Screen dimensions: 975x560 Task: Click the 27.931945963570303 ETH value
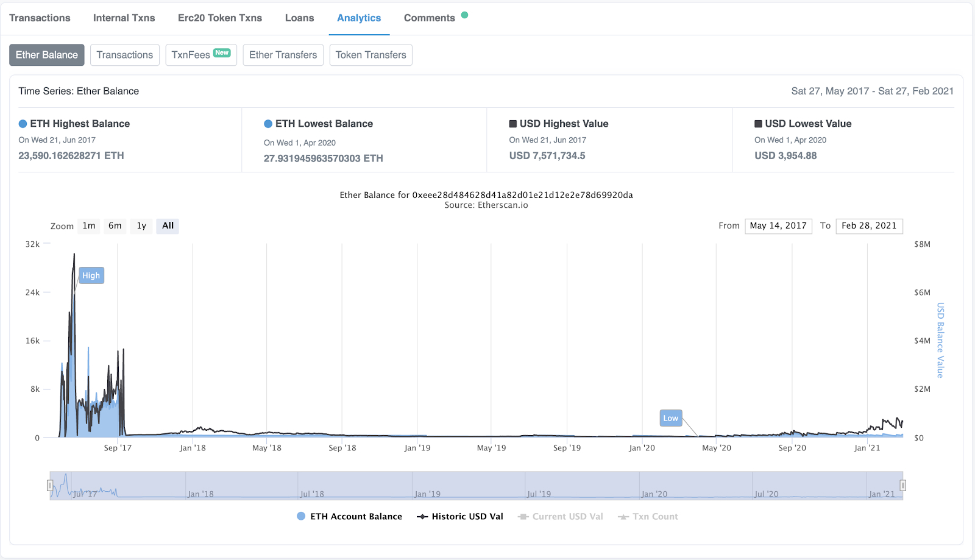coord(324,158)
